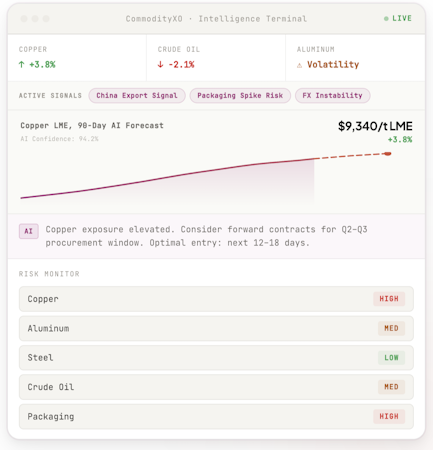Click the Copper green up arrow icon
Image resolution: width=433 pixels, height=450 pixels.
click(x=22, y=64)
